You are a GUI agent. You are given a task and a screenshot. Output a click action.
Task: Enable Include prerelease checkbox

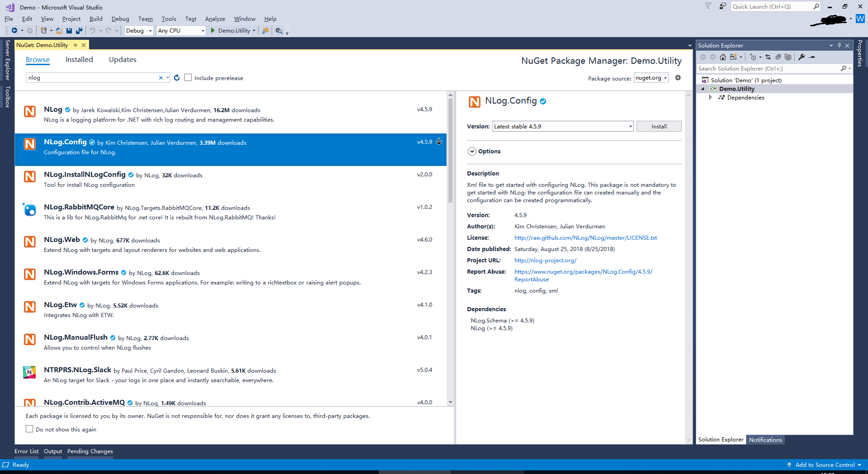coord(188,78)
